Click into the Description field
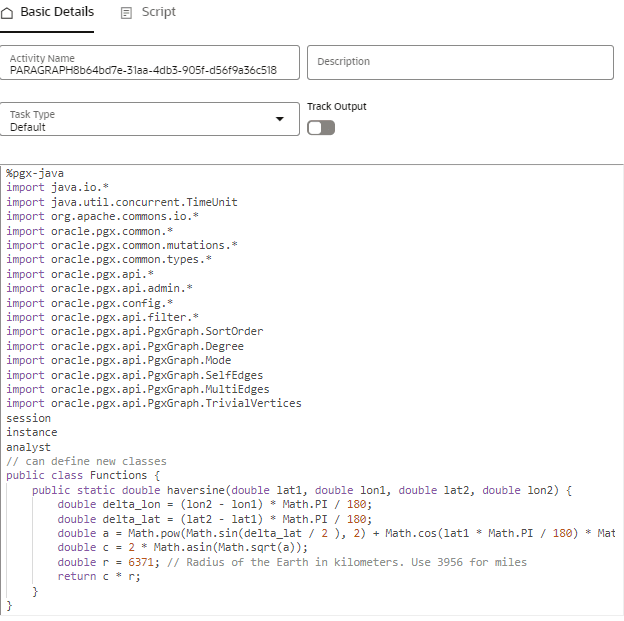 (x=460, y=63)
